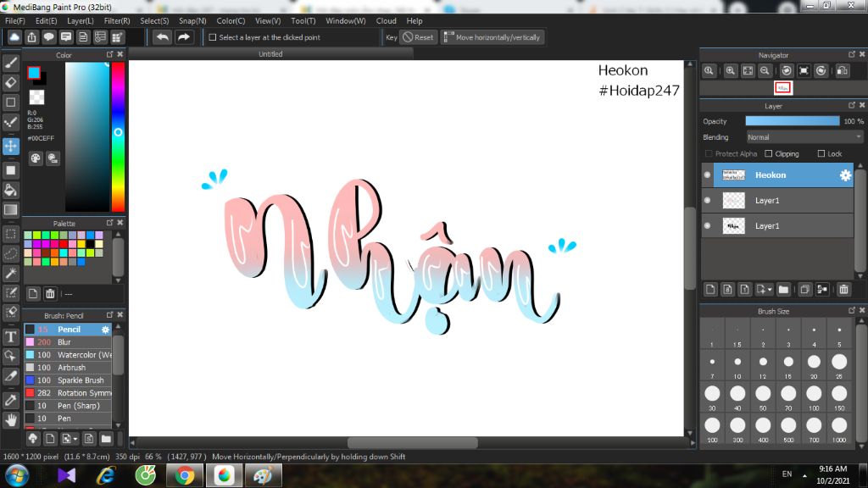Click the Reset button

pyautogui.click(x=418, y=37)
